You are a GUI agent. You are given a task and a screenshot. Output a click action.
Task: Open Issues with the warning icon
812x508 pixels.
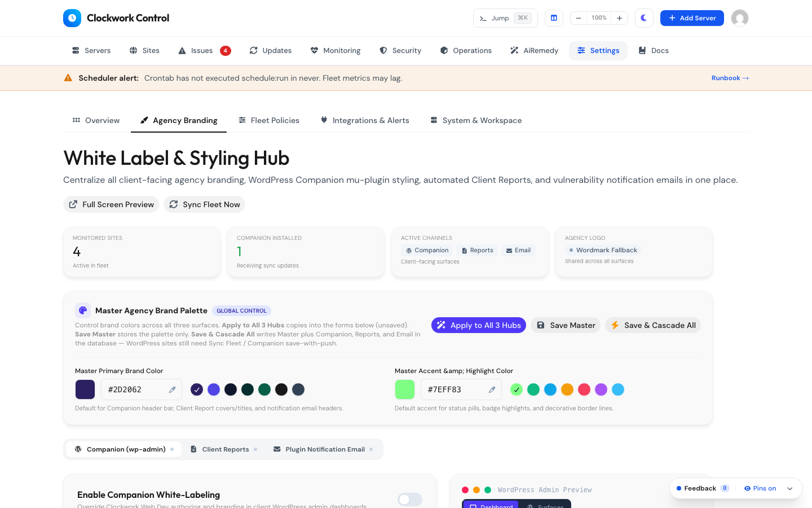coord(204,51)
